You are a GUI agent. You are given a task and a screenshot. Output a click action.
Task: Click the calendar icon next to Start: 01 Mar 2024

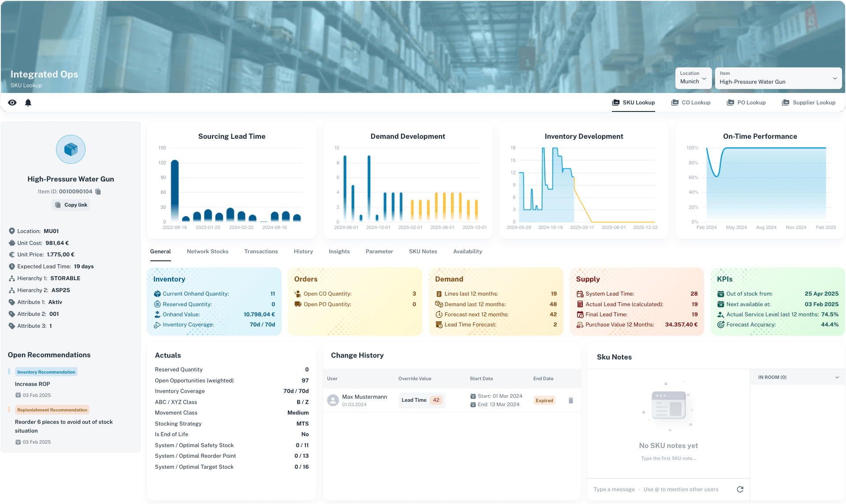click(x=473, y=396)
